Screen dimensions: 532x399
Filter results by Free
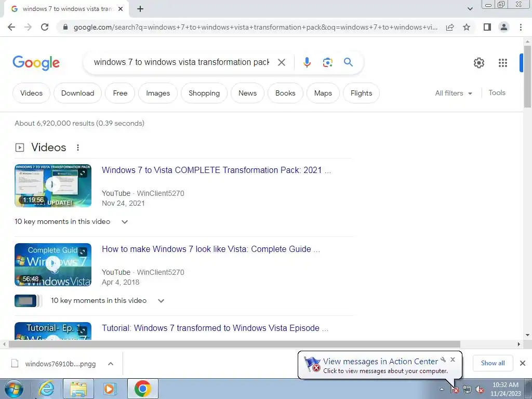120,93
